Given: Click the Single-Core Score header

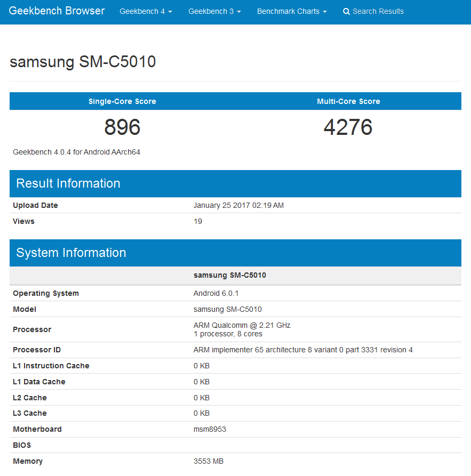Looking at the screenshot, I should [x=122, y=101].
